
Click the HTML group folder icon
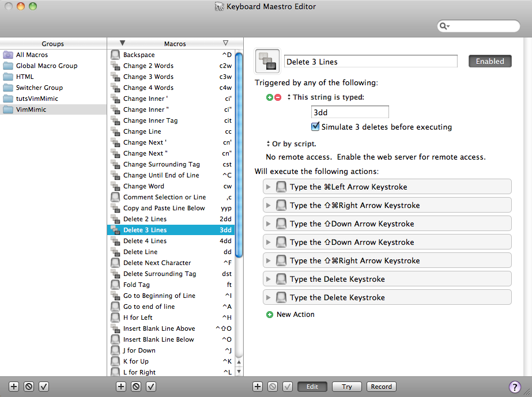[8, 77]
